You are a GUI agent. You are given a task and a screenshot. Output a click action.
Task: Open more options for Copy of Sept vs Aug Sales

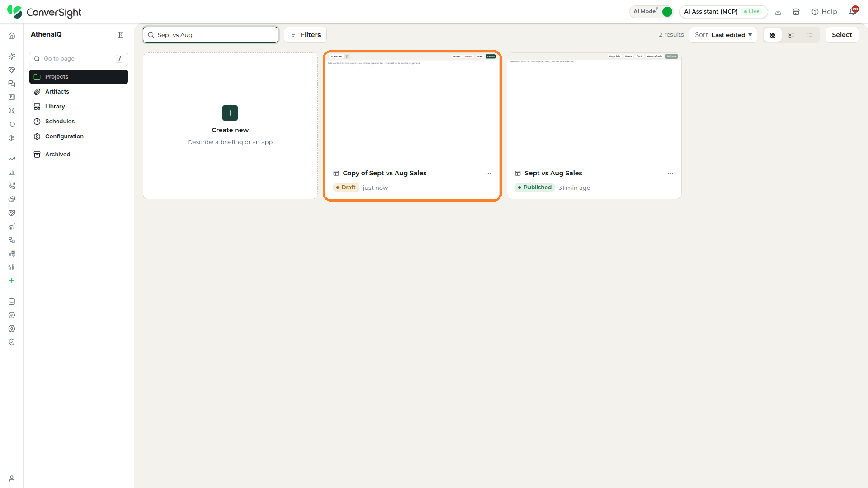click(x=488, y=173)
